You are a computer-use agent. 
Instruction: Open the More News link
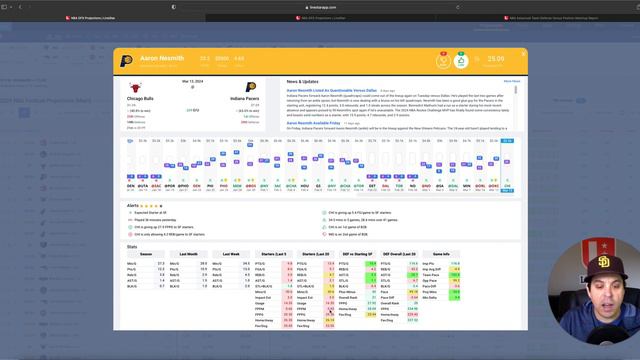coord(511,81)
